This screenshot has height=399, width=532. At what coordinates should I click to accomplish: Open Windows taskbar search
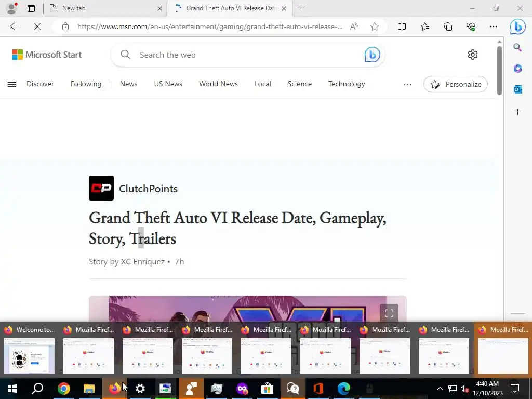click(x=37, y=389)
